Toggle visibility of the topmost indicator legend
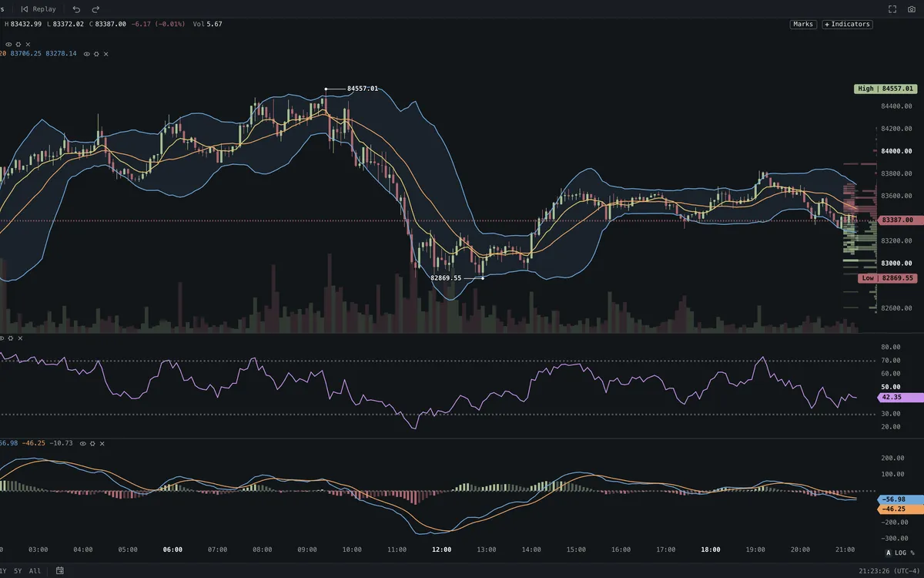This screenshot has height=578, width=924. coord(7,44)
